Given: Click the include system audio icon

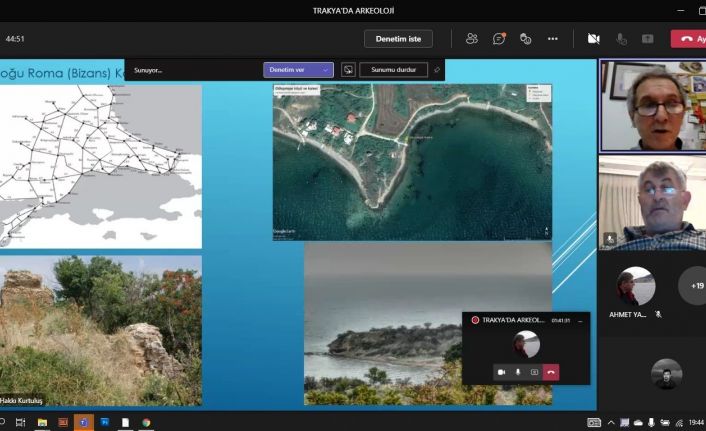Looking at the screenshot, I should [348, 70].
